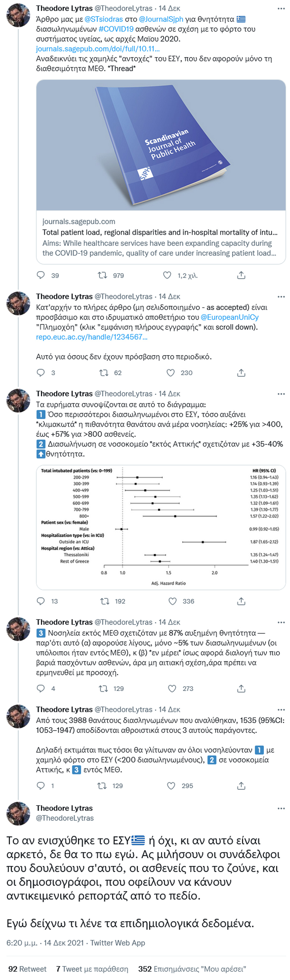The width and height of the screenshot is (290, 980).
Task: Open more options on the final main tweet
Action: [x=281, y=808]
